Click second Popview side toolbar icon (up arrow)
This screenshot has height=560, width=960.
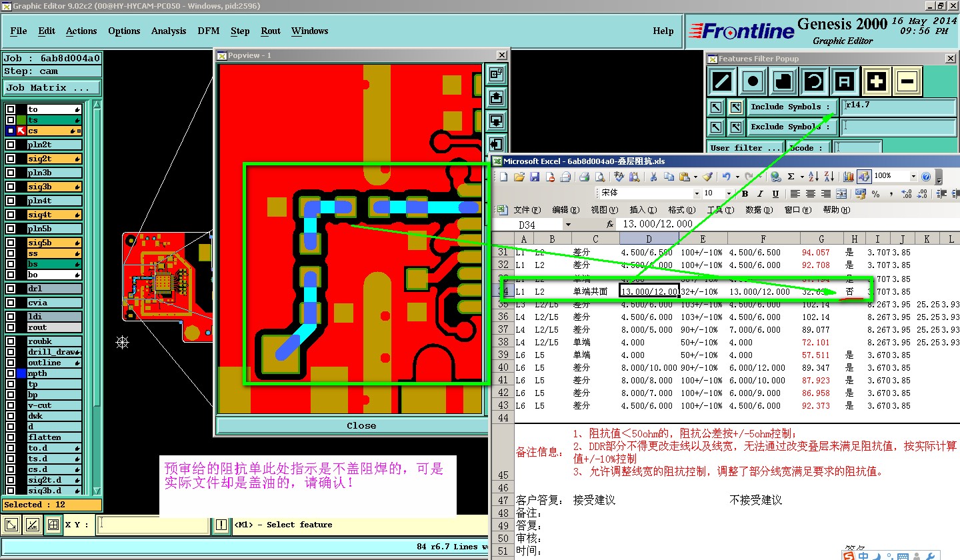point(496,97)
